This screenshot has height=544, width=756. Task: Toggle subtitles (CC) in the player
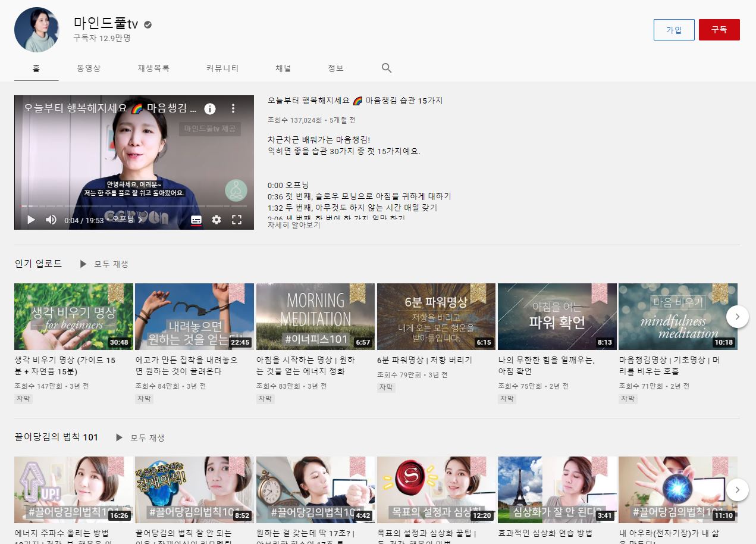coord(196,220)
